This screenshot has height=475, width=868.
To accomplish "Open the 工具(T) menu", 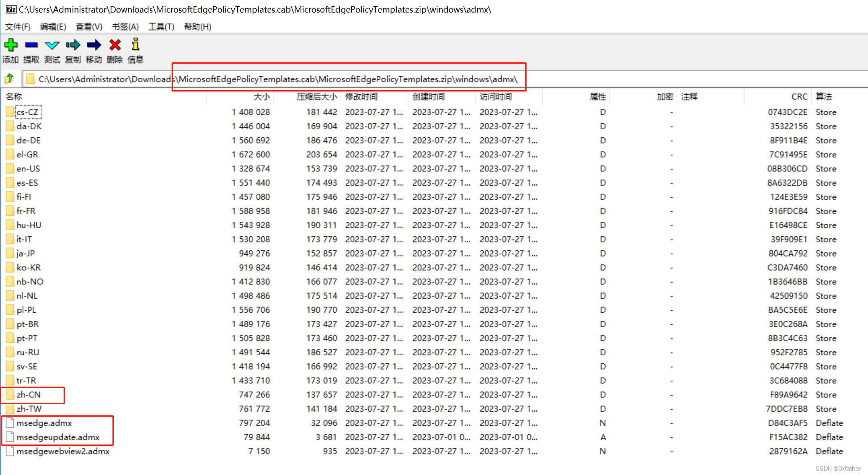I will [x=160, y=26].
